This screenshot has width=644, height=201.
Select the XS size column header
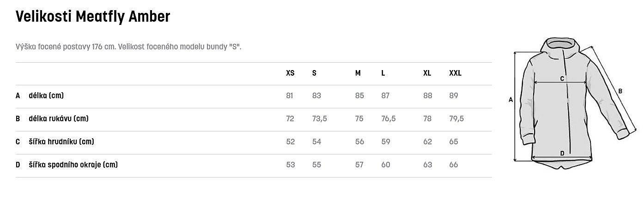290,73
